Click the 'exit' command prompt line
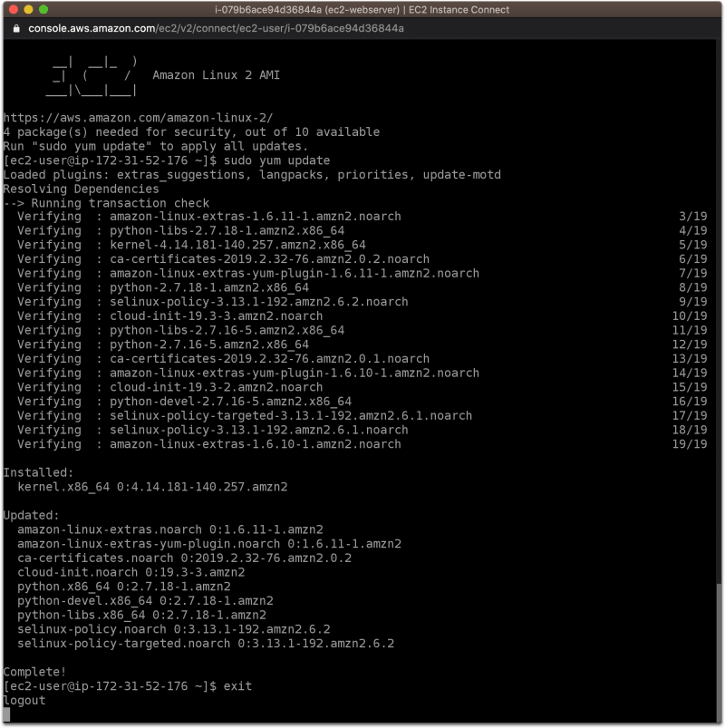 tap(127, 686)
